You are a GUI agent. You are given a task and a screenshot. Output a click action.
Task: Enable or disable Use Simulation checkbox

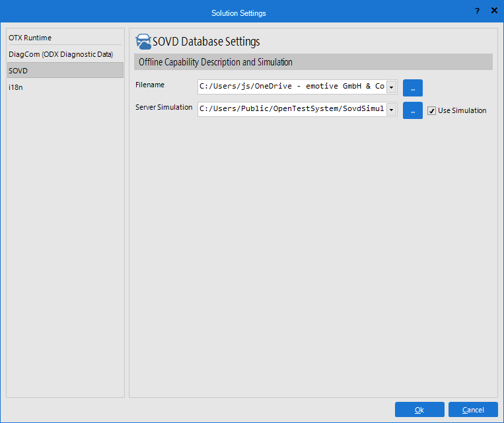click(x=432, y=111)
